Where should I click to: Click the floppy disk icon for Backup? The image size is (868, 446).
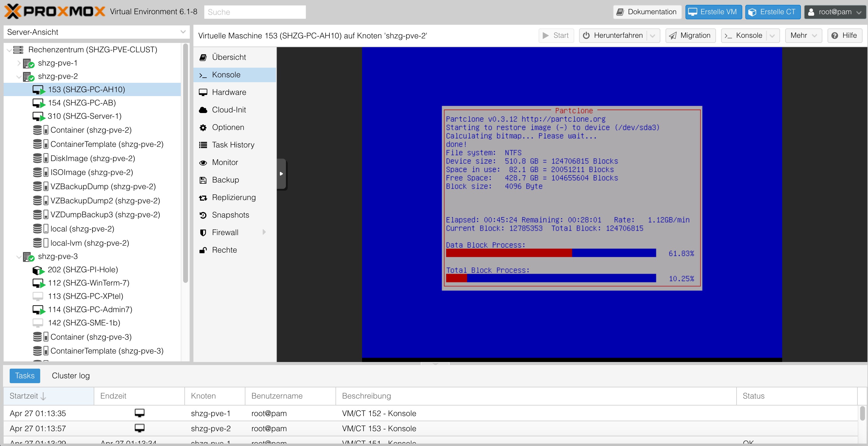(x=203, y=180)
